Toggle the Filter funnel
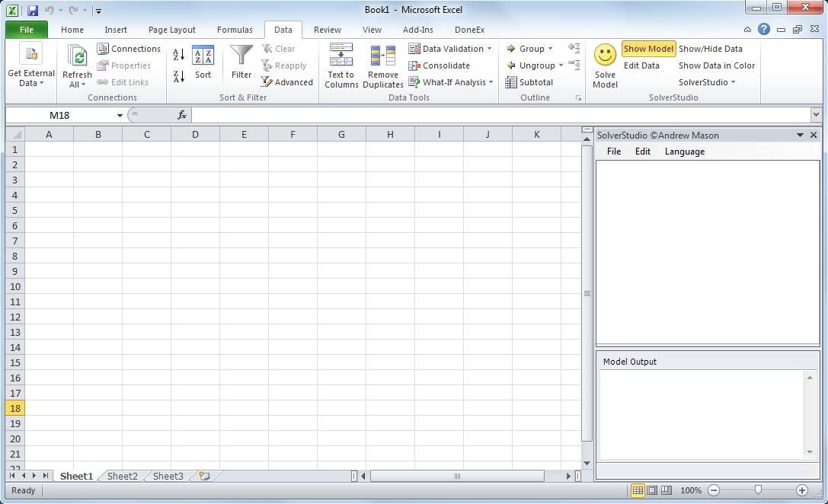Image resolution: width=828 pixels, height=504 pixels. (241, 62)
